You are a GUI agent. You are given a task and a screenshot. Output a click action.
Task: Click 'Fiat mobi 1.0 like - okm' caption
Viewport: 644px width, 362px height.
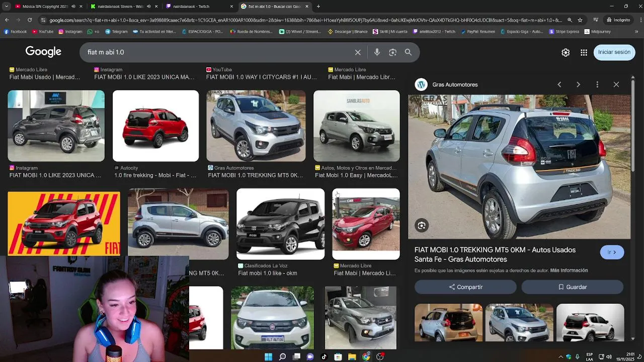[268, 274]
